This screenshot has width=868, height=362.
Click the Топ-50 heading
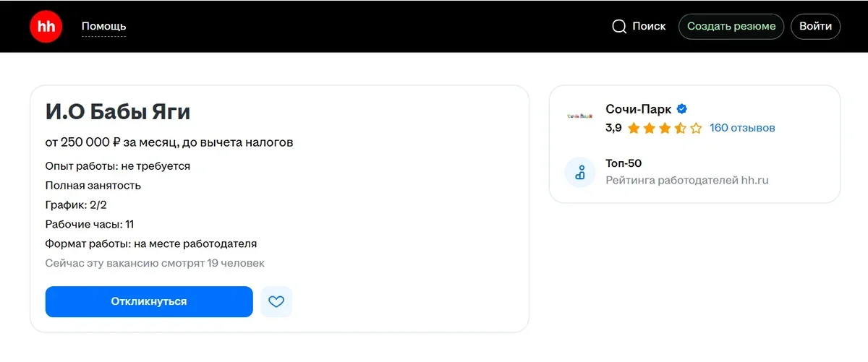pyautogui.click(x=624, y=164)
